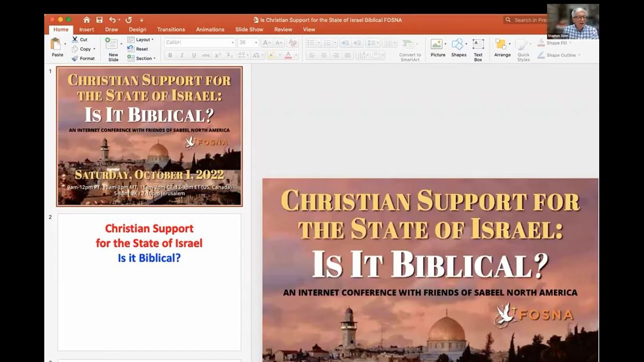644x362 pixels.
Task: Open the Slide Show tab
Action: tap(249, 30)
